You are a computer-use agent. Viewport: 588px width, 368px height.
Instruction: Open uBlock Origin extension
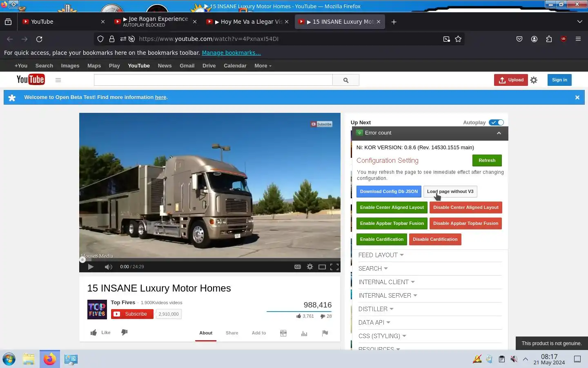point(563,39)
